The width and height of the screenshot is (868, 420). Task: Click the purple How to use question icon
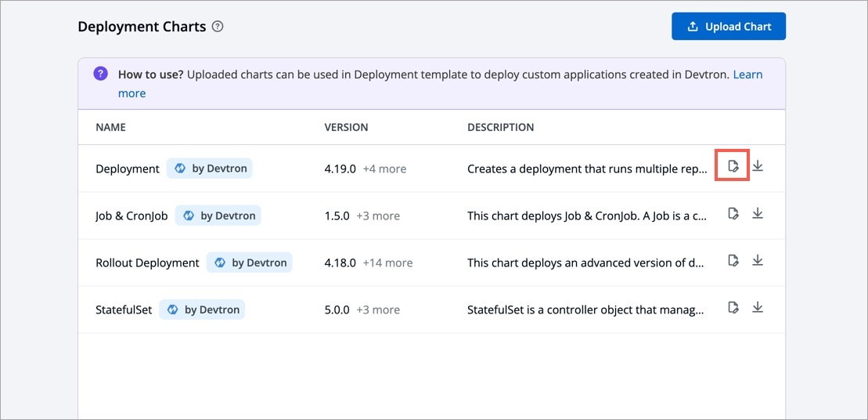(100, 74)
